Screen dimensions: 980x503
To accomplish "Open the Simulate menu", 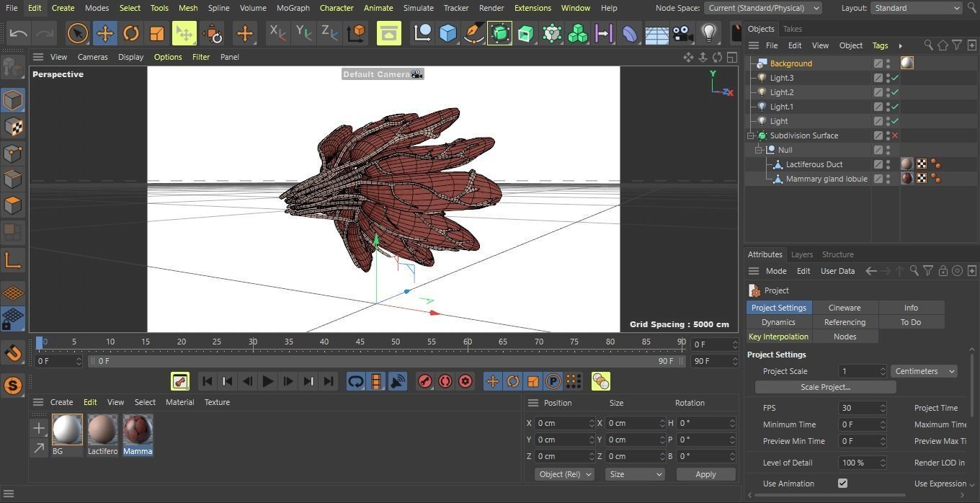I will pyautogui.click(x=419, y=8).
